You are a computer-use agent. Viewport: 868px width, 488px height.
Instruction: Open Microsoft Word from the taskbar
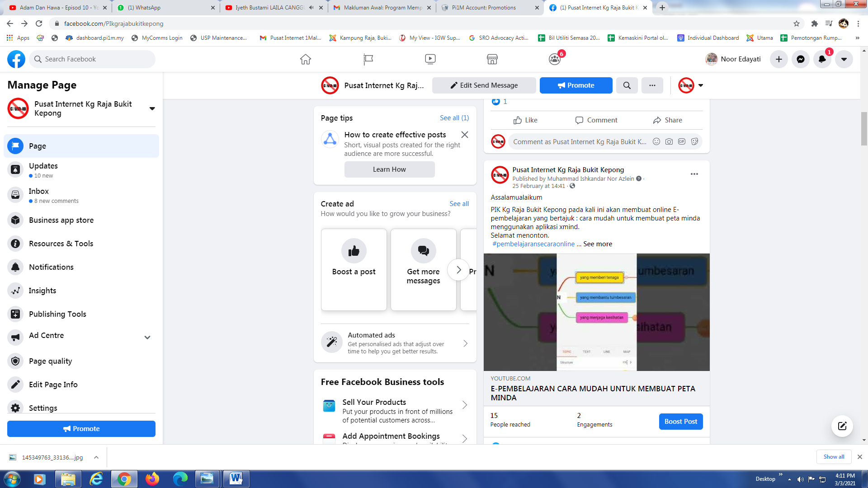coord(236,479)
